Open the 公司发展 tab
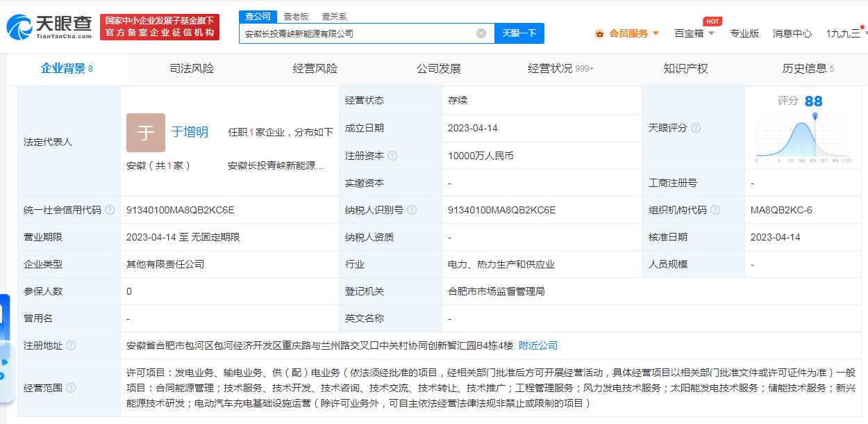868x424 pixels. coord(439,69)
